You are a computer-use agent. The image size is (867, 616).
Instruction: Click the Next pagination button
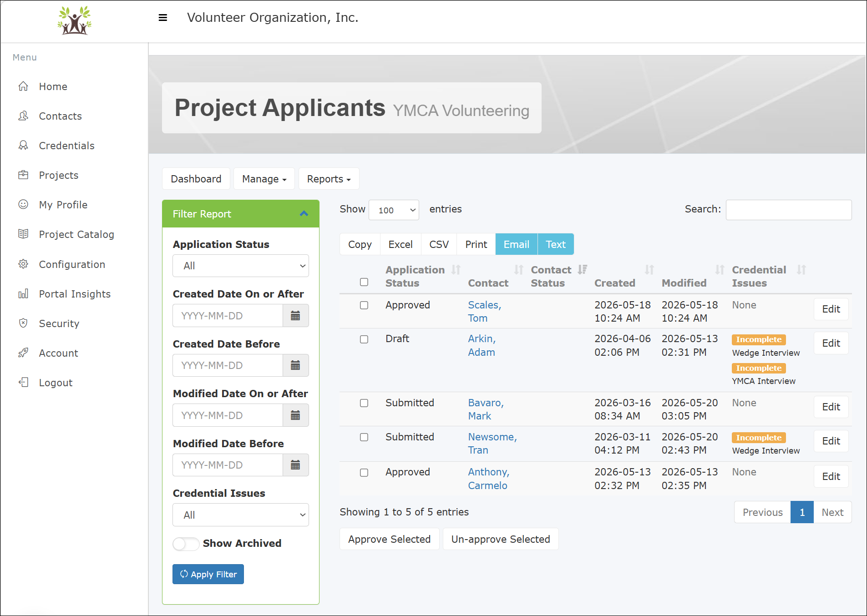click(832, 512)
